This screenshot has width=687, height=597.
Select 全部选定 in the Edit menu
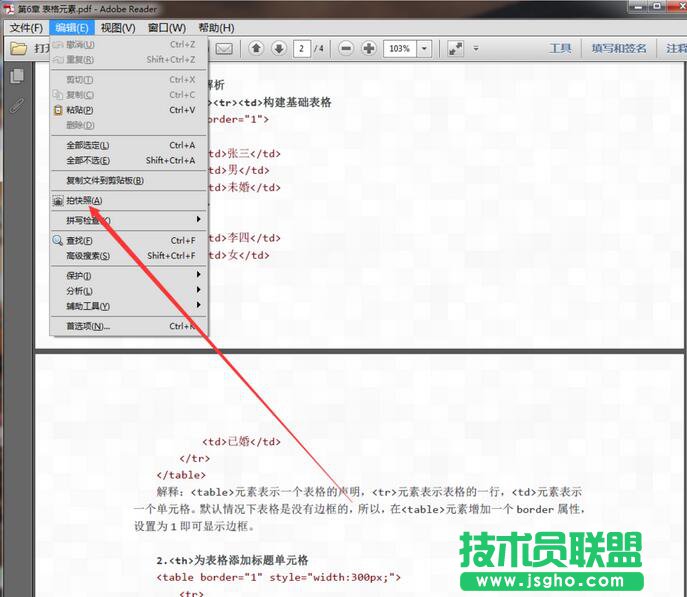(88, 145)
